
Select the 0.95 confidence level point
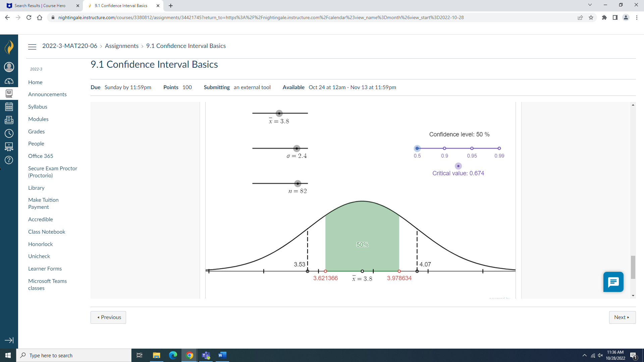tap(472, 148)
